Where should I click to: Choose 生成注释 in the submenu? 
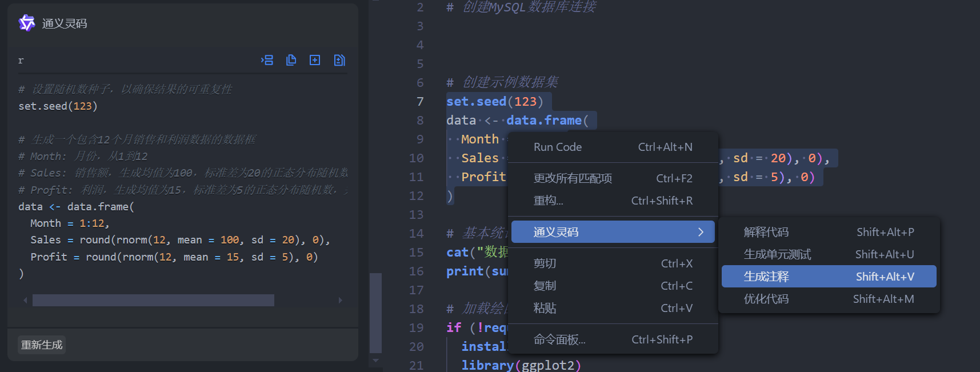(829, 277)
